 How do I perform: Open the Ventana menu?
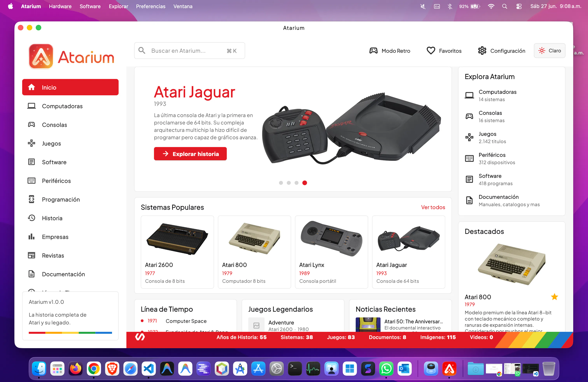pos(183,6)
